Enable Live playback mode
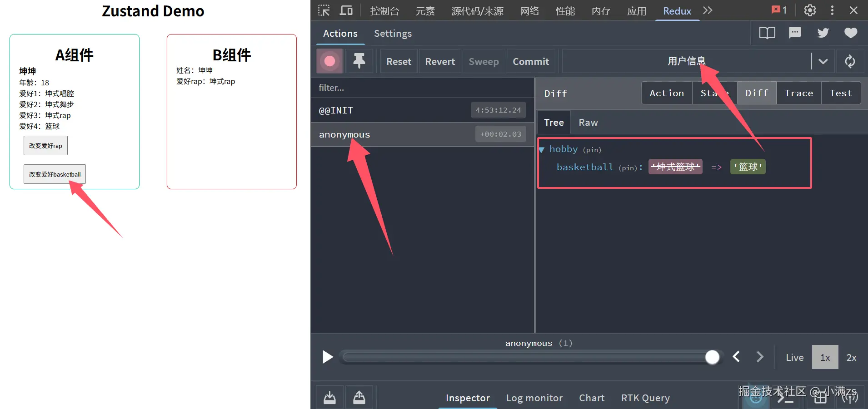 click(795, 358)
